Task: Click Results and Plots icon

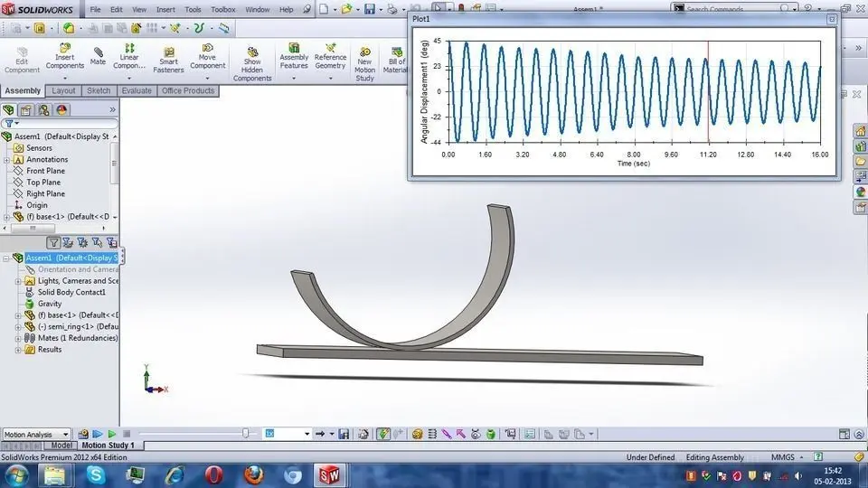Action: point(510,435)
